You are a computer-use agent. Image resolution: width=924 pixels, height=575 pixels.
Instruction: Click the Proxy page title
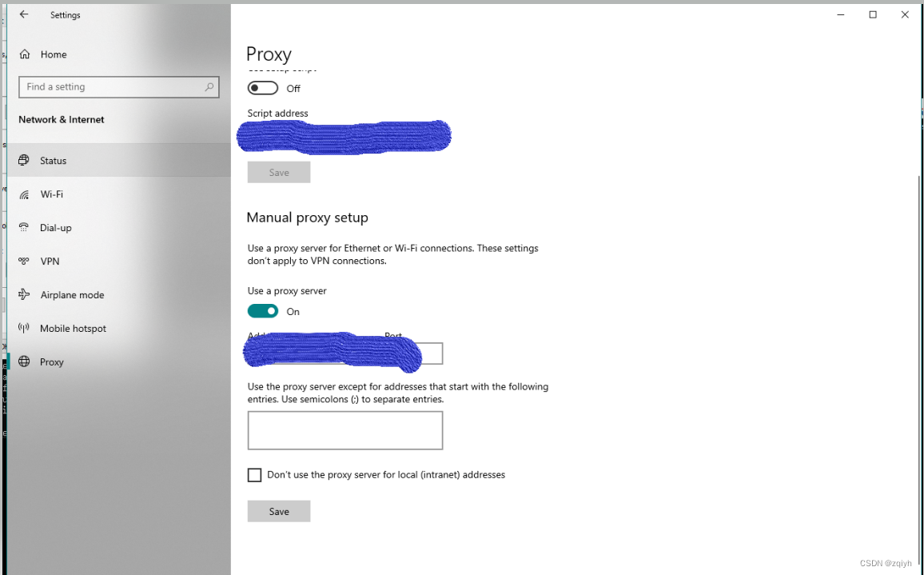pos(269,54)
